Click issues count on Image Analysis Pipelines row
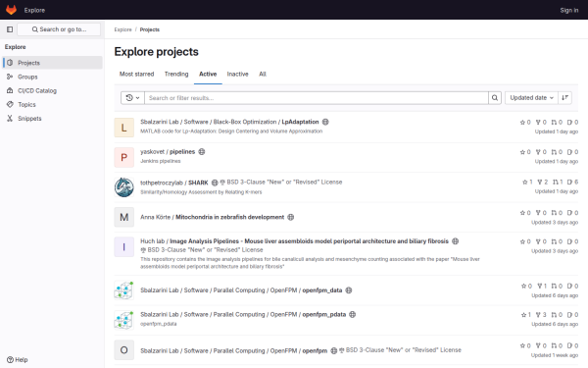Screen dimensions: 588x368 coord(572,241)
